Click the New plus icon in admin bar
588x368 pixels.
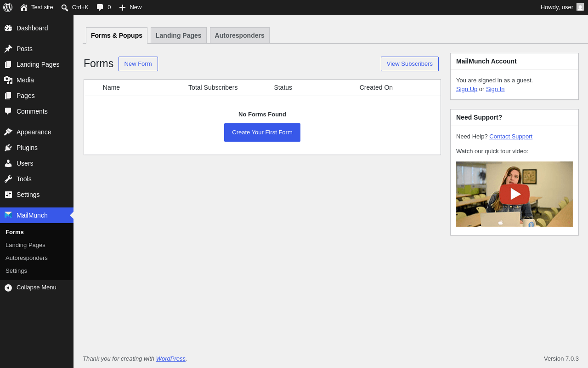pos(122,7)
